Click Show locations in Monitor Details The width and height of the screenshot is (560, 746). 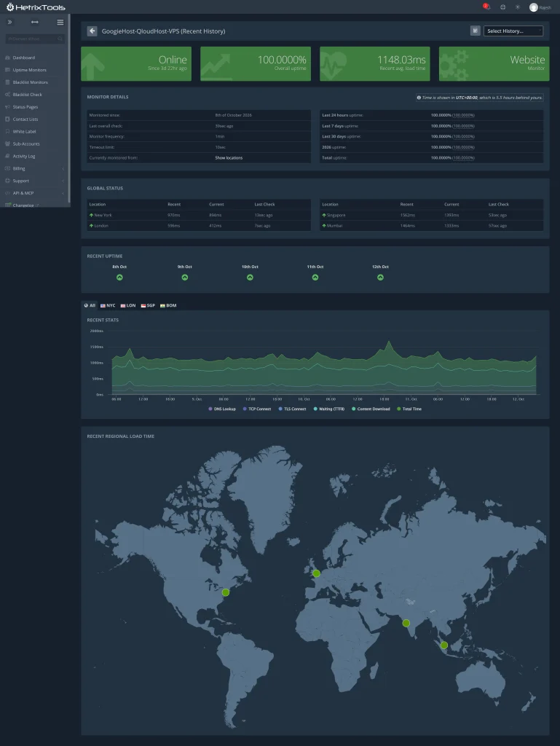tap(229, 158)
